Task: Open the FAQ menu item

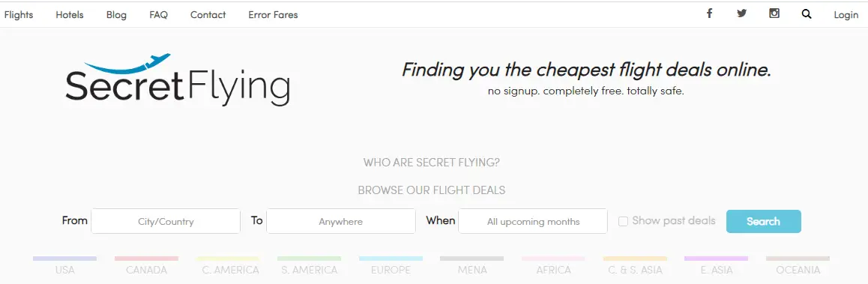Action: (x=158, y=15)
